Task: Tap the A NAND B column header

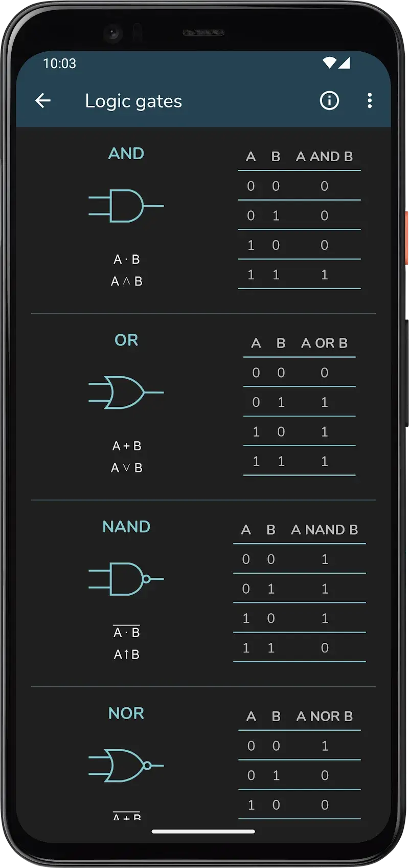Action: 325,530
